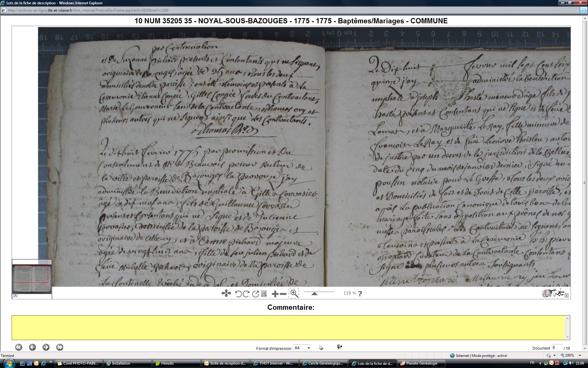Open the image adjustment sliders tool
The height and width of the screenshot is (368, 588).
pyautogui.click(x=264, y=294)
